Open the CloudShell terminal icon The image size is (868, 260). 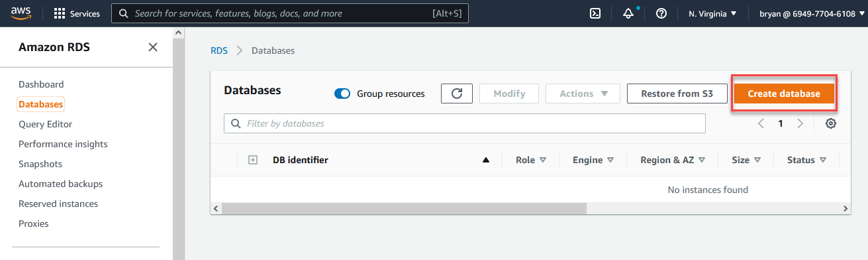(x=595, y=13)
